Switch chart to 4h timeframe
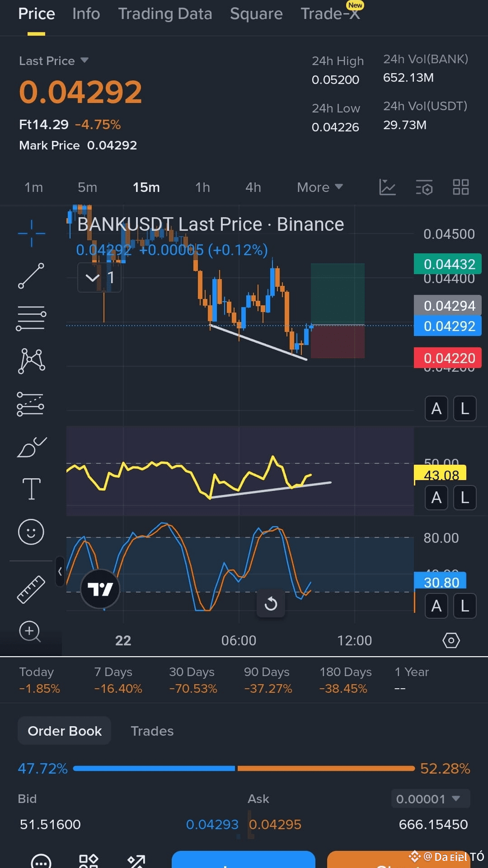Image resolution: width=488 pixels, height=868 pixels. [x=253, y=187]
